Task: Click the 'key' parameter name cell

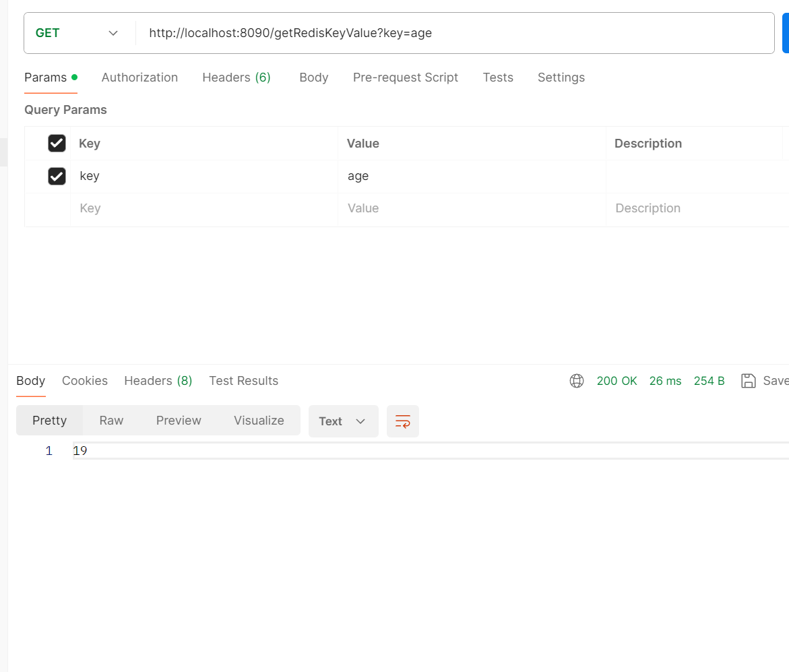Action: [203, 176]
